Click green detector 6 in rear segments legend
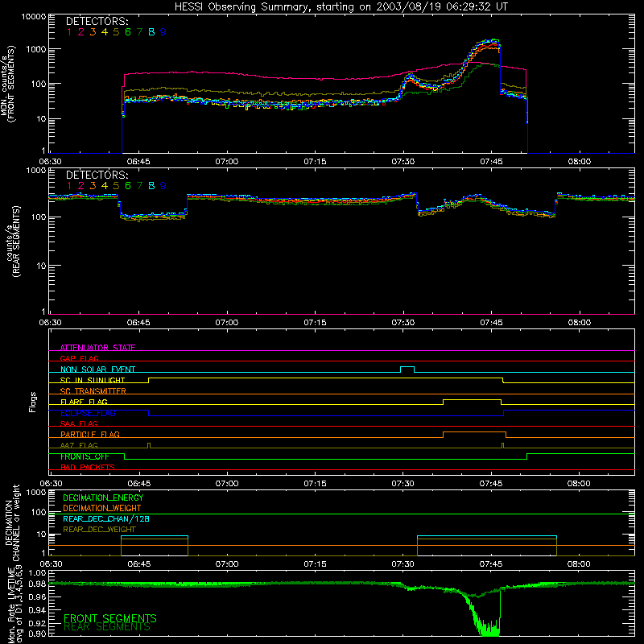The image size is (644, 644). click(x=128, y=186)
